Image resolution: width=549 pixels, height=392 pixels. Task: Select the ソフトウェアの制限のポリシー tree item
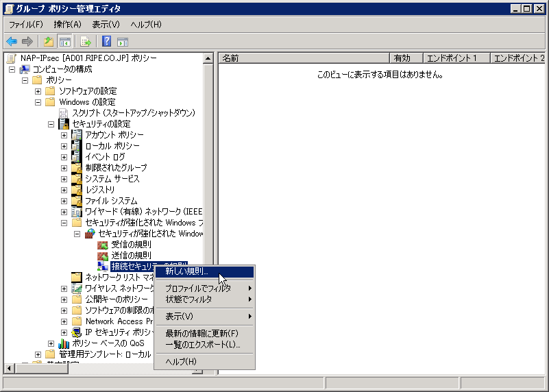pyautogui.click(x=119, y=310)
